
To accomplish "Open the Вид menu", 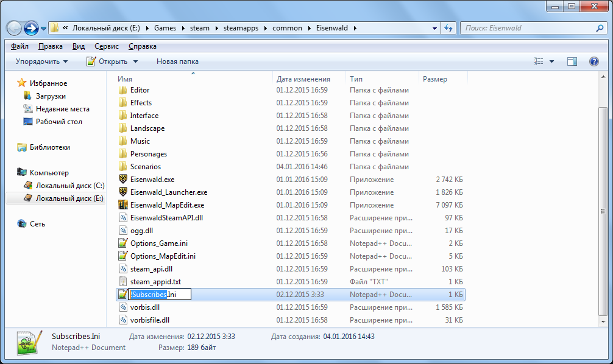I will (79, 46).
